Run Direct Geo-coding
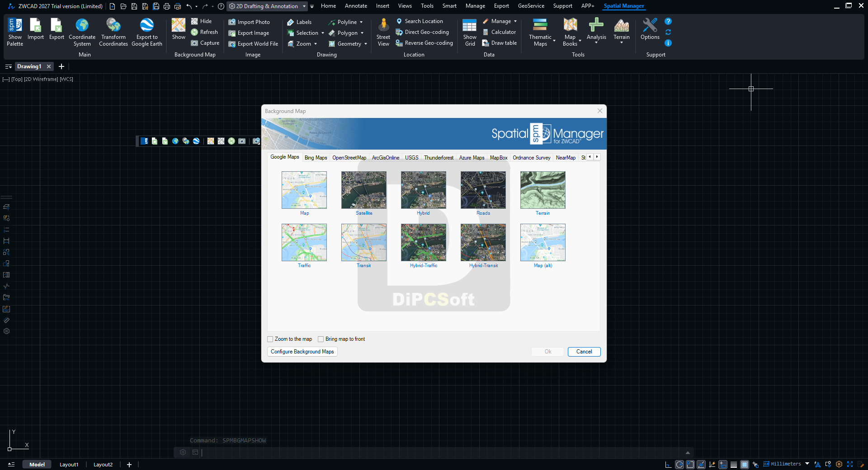This screenshot has width=868, height=470. pyautogui.click(x=422, y=32)
